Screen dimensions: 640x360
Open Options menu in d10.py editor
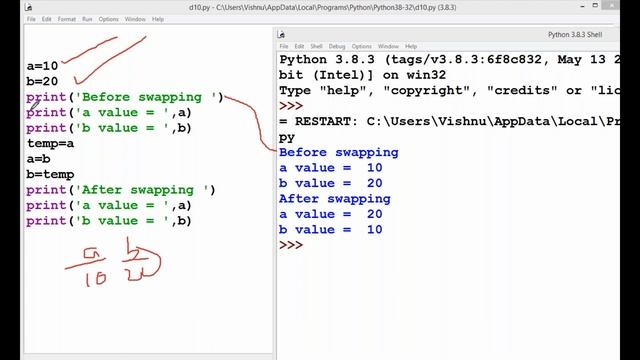(x=108, y=19)
